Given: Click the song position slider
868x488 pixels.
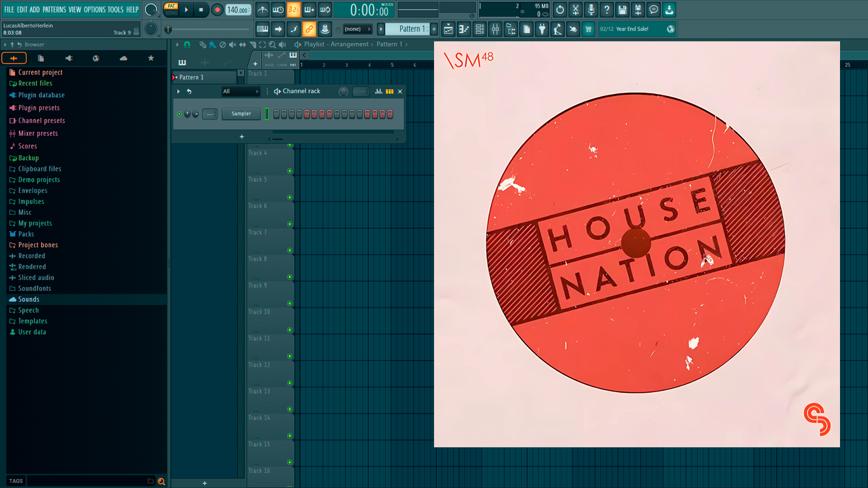Looking at the screenshot, I should click(208, 29).
